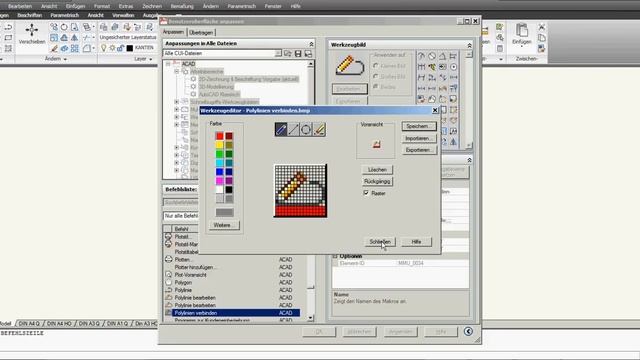Image resolution: width=640 pixels, height=360 pixels.
Task: Click the crossed-circle icon in Werkzeugbild grid
Action: (432, 56)
